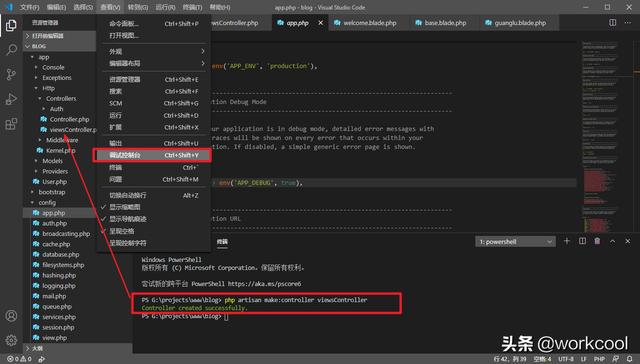640x364 pixels.
Task: Open the editor more actions ellipsis
Action: (628, 23)
